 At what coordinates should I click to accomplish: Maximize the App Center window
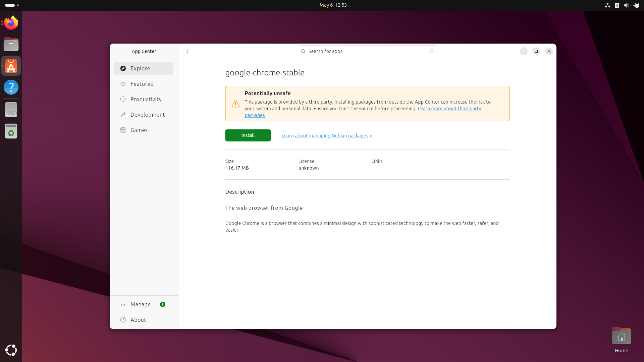(536, 51)
